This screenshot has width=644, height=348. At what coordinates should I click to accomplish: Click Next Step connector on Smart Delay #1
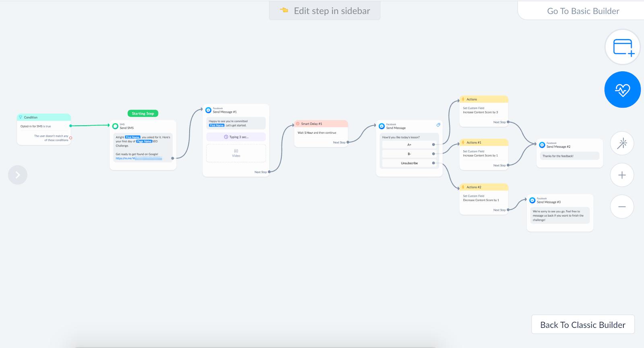[348, 142]
